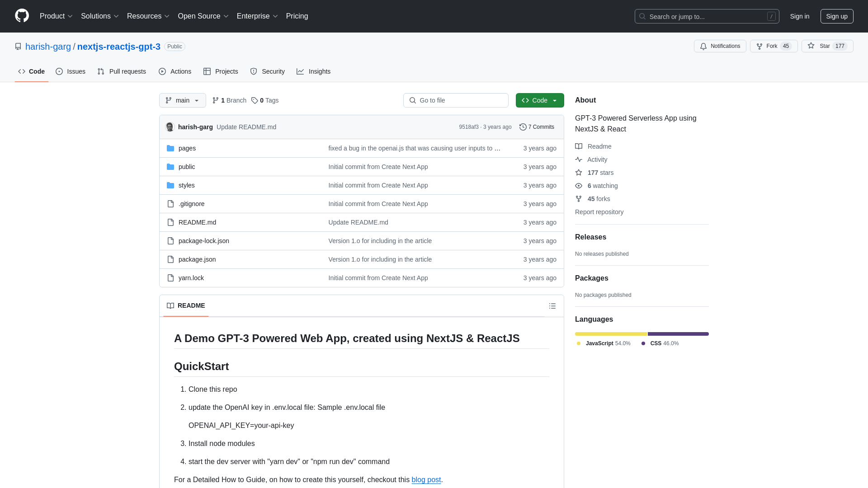The width and height of the screenshot is (868, 488).
Task: Open the green Code dropdown button
Action: pos(540,100)
